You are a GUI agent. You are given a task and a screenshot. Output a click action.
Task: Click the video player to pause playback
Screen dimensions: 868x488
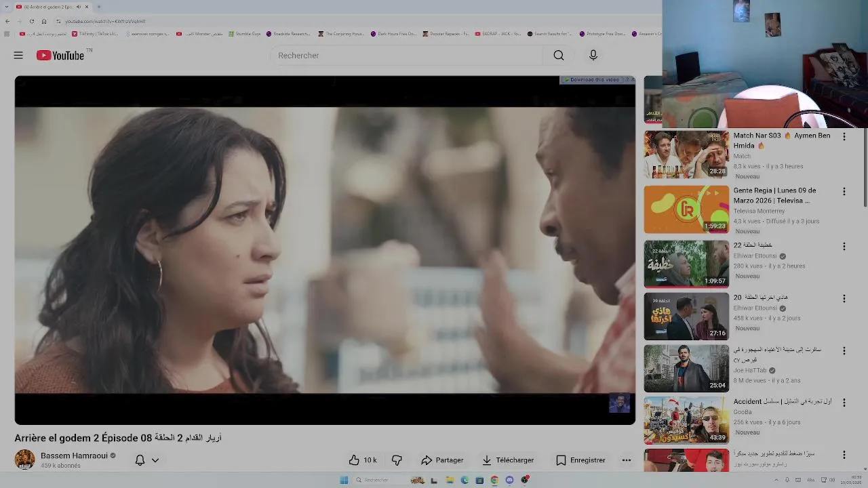[325, 250]
